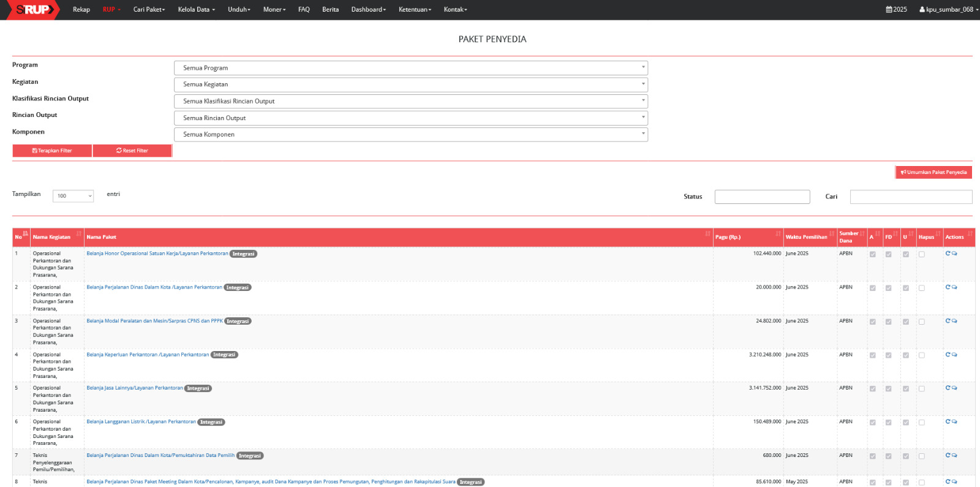Open the Kelola Data menu
This screenshot has height=487, width=980.
pyautogui.click(x=196, y=9)
